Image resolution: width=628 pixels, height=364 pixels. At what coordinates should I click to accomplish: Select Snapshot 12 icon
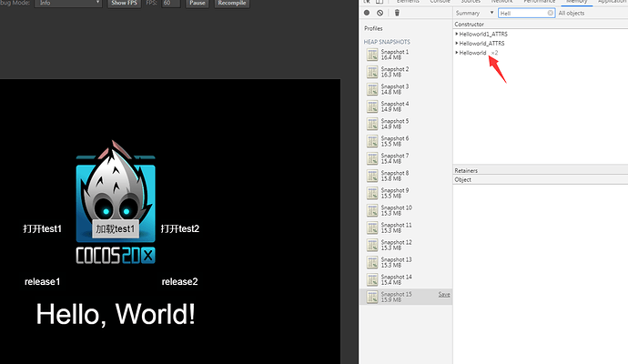[372, 245]
